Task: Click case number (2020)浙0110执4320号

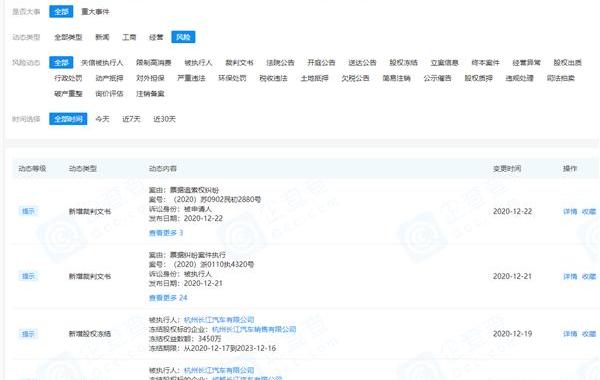Action: click(213, 264)
